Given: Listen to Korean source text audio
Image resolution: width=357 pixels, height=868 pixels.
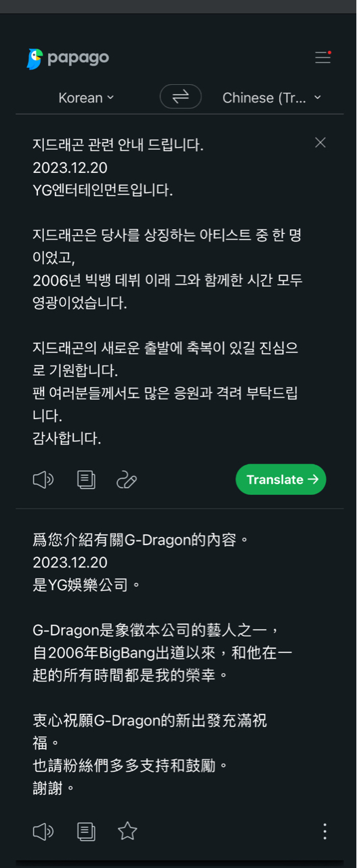Looking at the screenshot, I should [x=43, y=479].
